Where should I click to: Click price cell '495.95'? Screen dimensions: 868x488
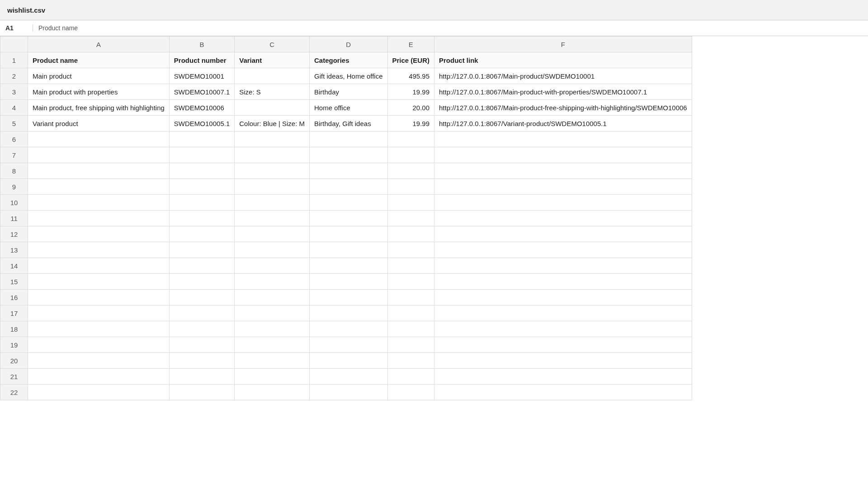(x=410, y=76)
